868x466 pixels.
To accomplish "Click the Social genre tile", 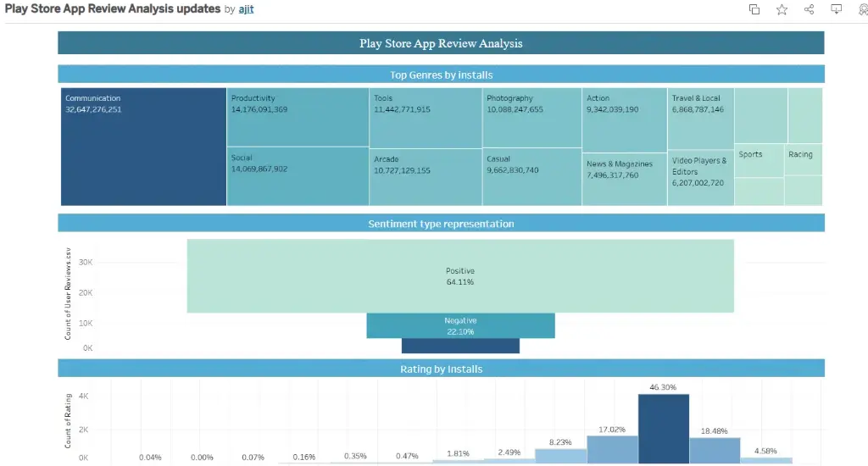I will [x=298, y=176].
